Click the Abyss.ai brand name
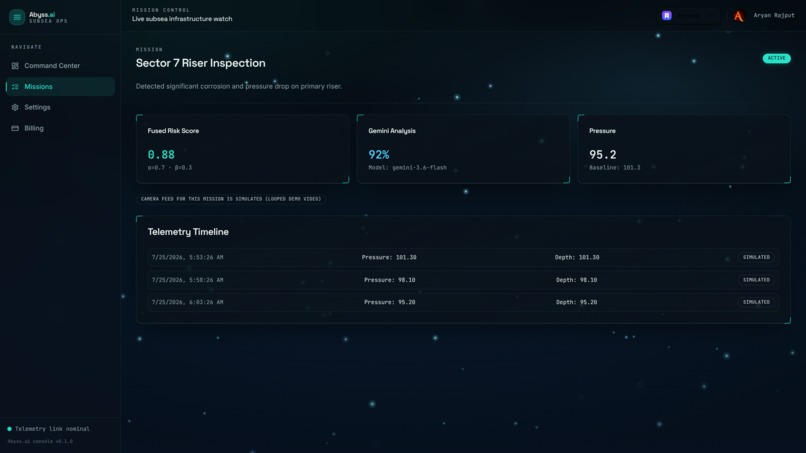Viewport: 806px width, 453px height. coord(42,14)
